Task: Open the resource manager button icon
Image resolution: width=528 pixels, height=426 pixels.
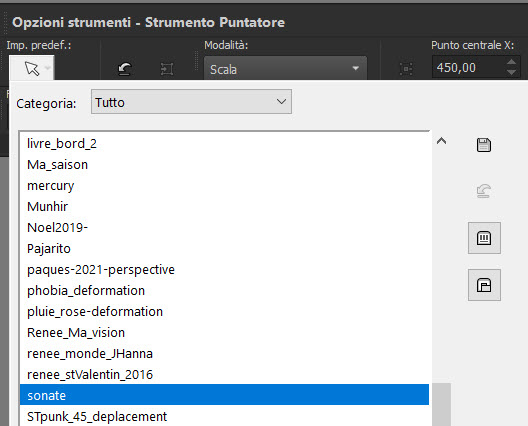Action: click(484, 238)
